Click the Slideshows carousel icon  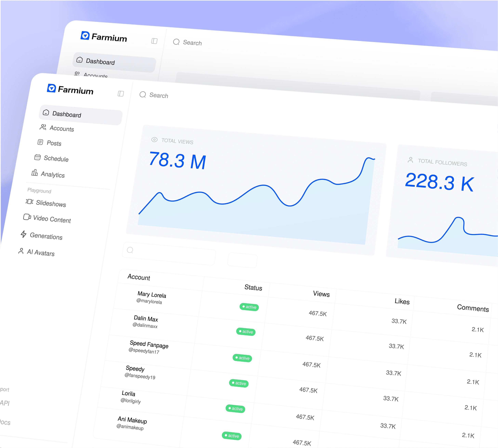pos(30,202)
